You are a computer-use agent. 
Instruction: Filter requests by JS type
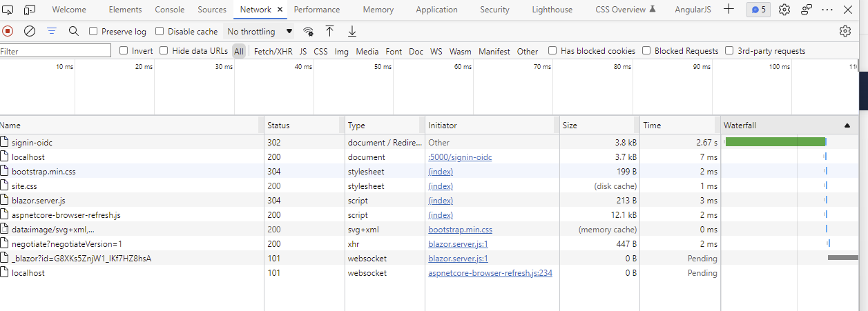click(303, 51)
